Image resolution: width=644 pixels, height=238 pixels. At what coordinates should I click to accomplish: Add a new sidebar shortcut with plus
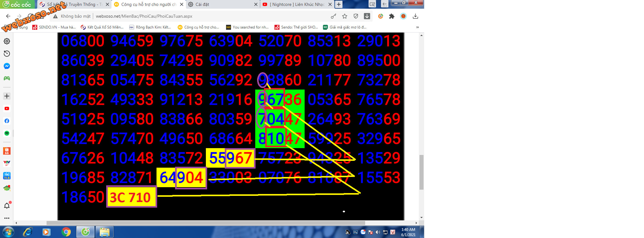tap(7, 96)
